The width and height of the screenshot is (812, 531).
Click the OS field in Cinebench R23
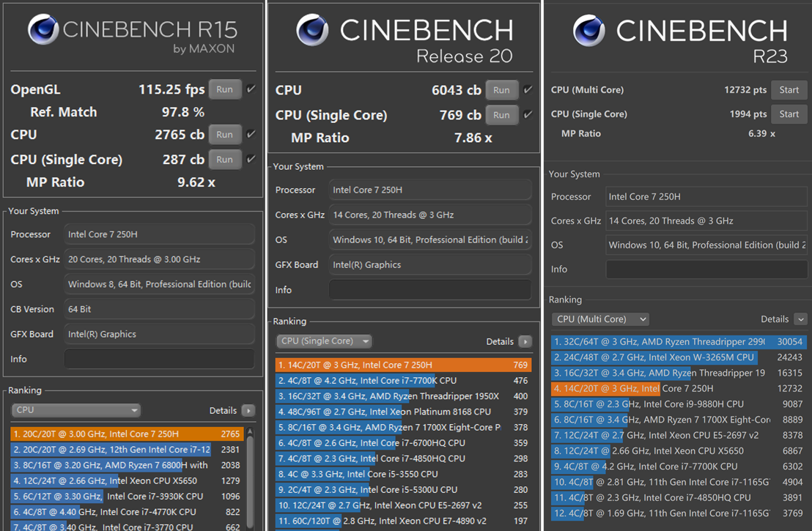coord(706,245)
